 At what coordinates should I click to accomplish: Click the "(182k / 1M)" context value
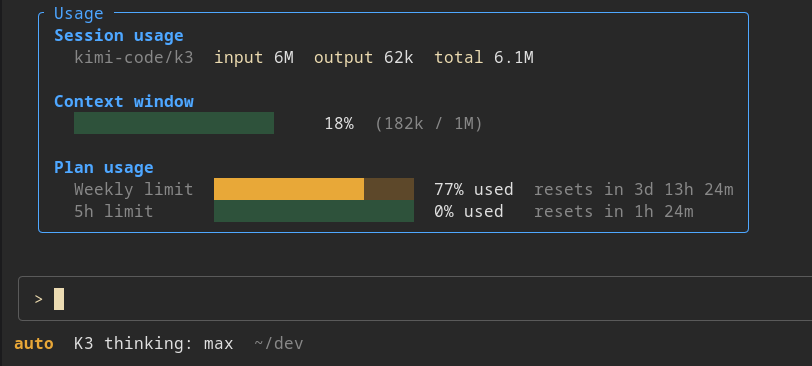(429, 123)
